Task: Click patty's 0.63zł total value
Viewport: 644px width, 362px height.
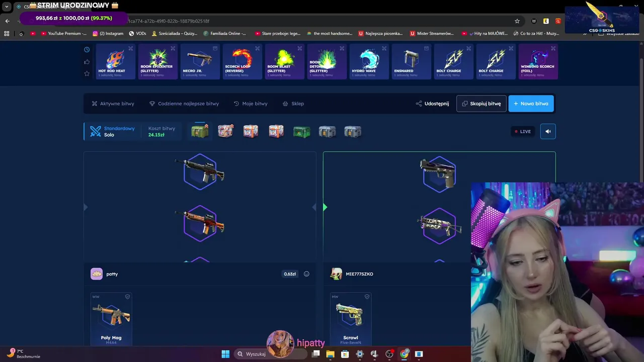Action: (x=290, y=274)
